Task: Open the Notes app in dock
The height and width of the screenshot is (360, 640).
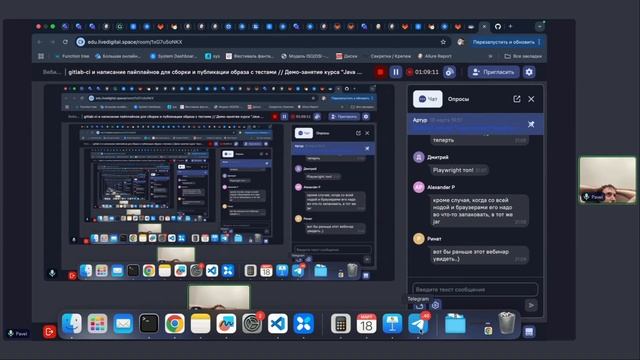Action: pos(200,324)
